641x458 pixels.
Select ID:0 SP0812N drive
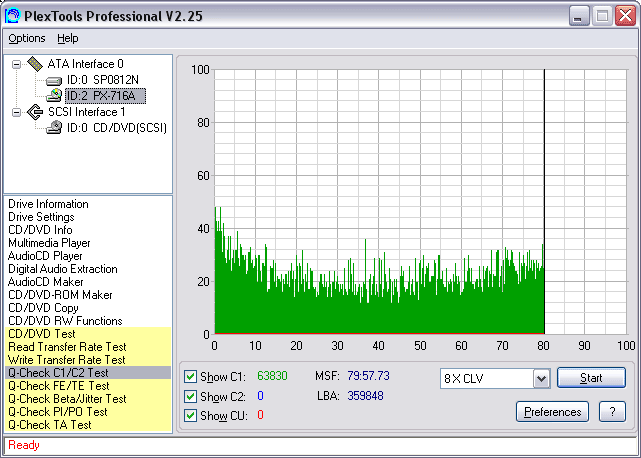pos(103,80)
